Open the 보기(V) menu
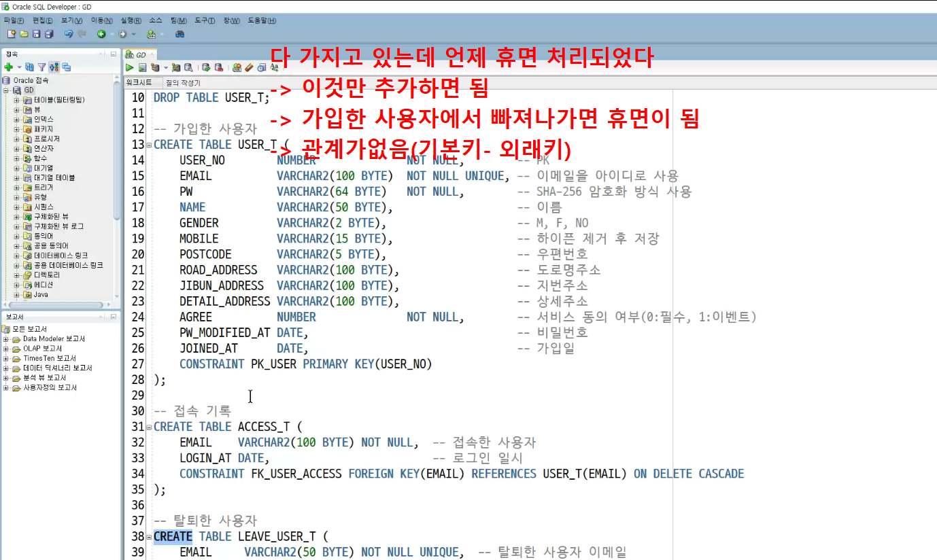 pyautogui.click(x=71, y=20)
